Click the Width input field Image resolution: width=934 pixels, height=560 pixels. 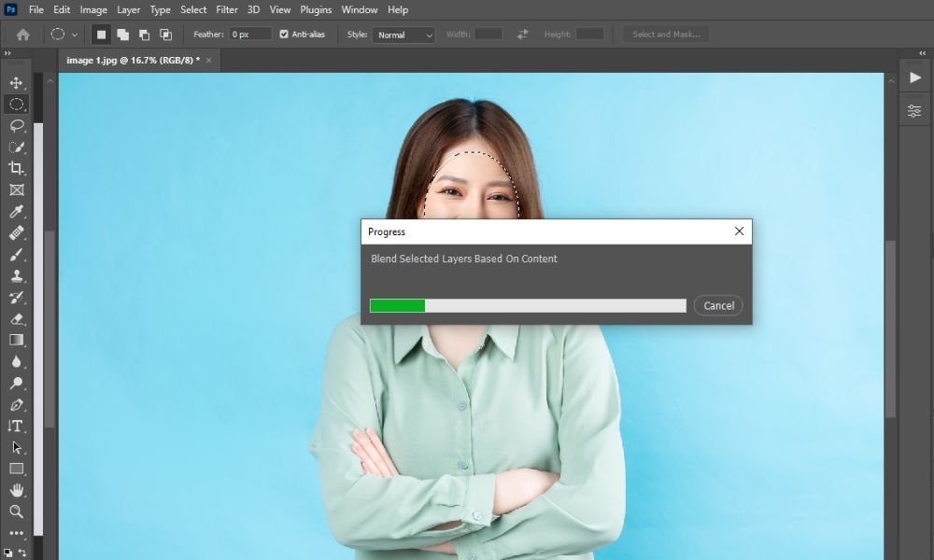488,35
